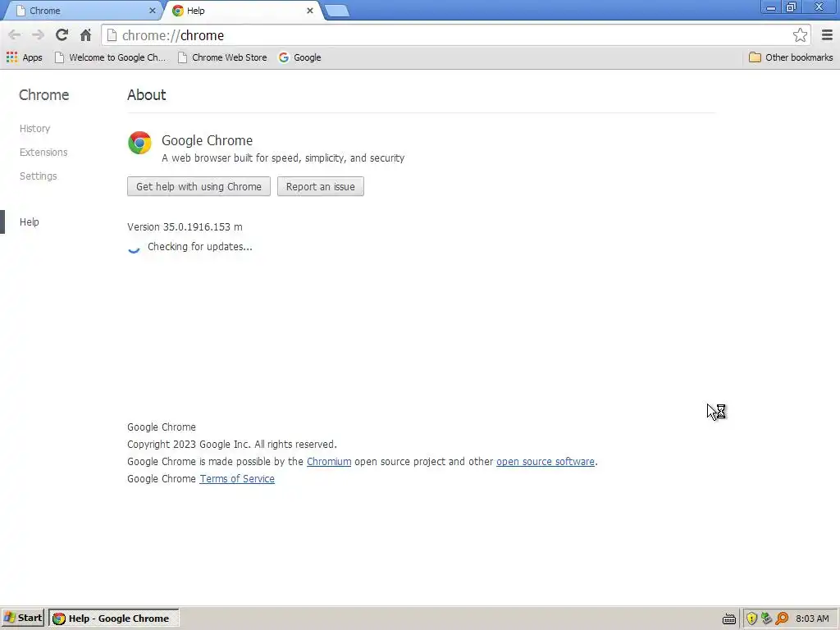Viewport: 840px width, 630px height.
Task: Click the keyboard icon in taskbar
Action: tap(729, 619)
